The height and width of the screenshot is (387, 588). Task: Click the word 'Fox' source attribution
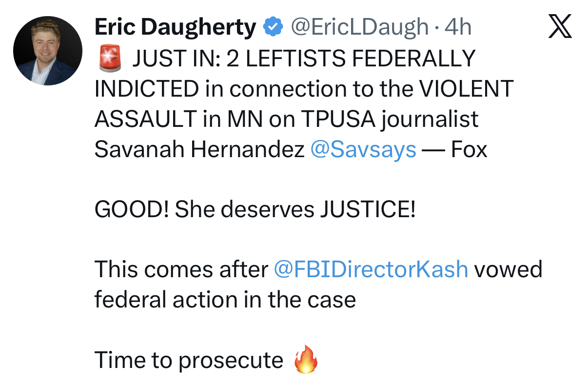click(x=469, y=149)
